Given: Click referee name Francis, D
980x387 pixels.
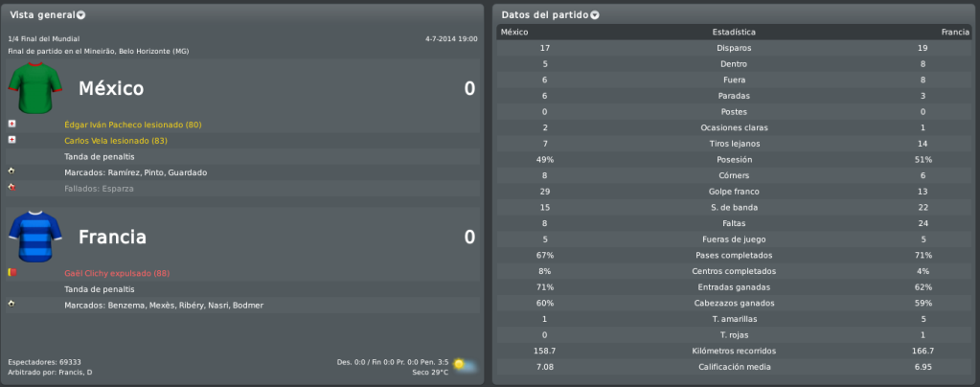Looking at the screenshot, I should click(x=76, y=372).
